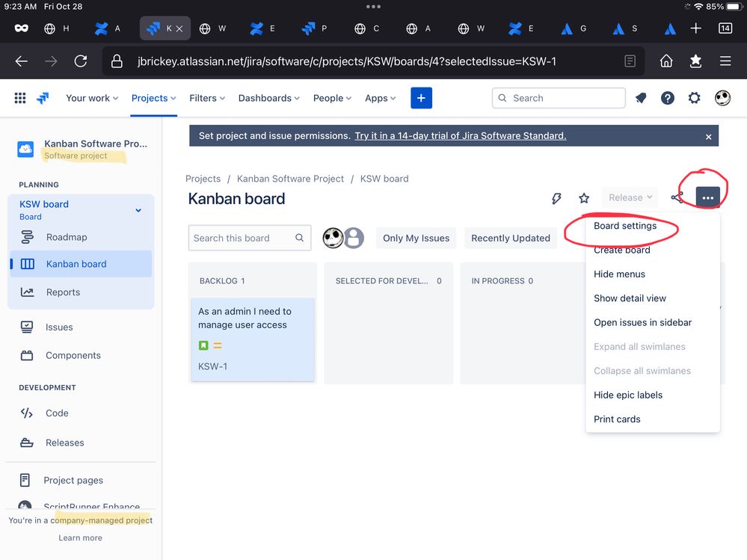
Task: Star the Kanban board
Action: [583, 198]
